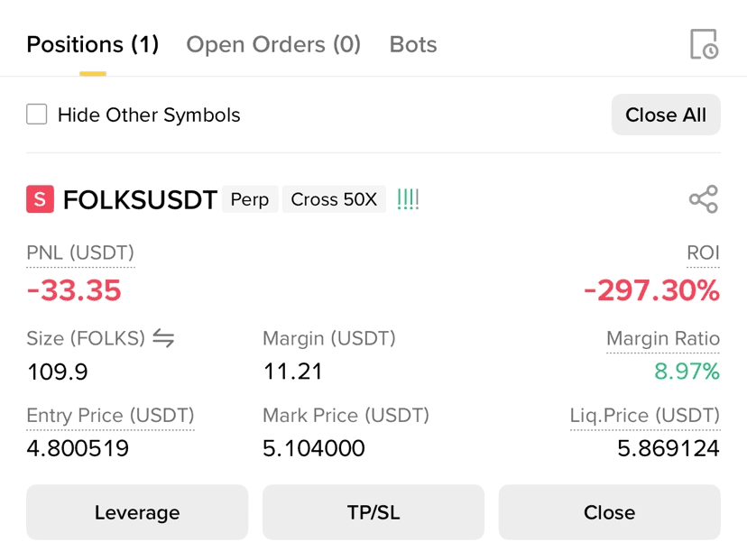Show the ROI label explanation
Screen dimensions: 747x560
703,252
